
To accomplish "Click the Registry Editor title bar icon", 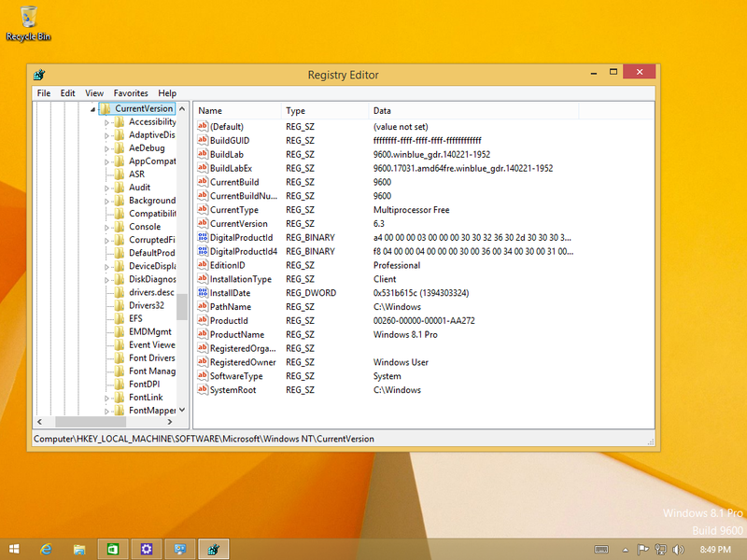I will click(39, 75).
